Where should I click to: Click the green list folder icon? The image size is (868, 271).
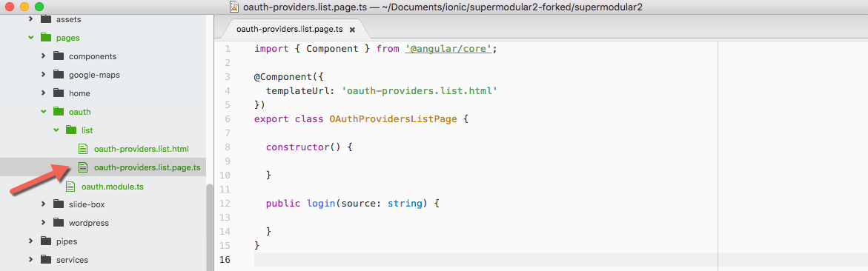tap(71, 130)
